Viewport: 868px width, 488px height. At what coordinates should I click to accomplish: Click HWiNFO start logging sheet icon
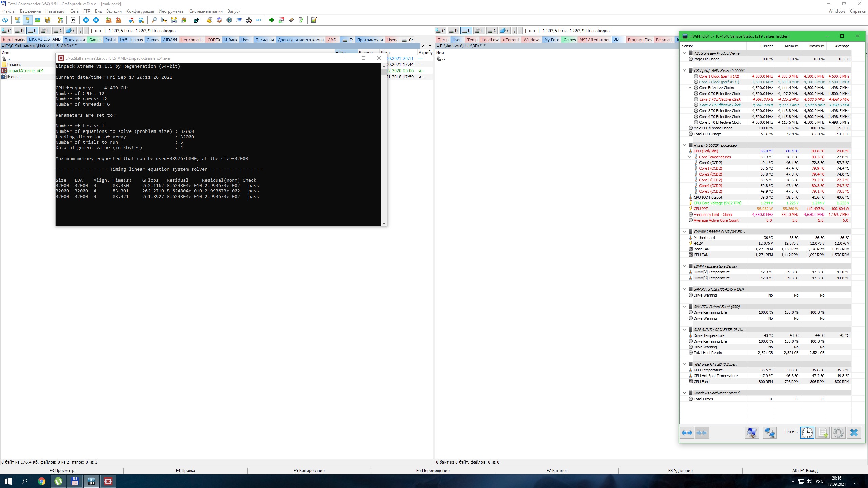click(x=823, y=433)
